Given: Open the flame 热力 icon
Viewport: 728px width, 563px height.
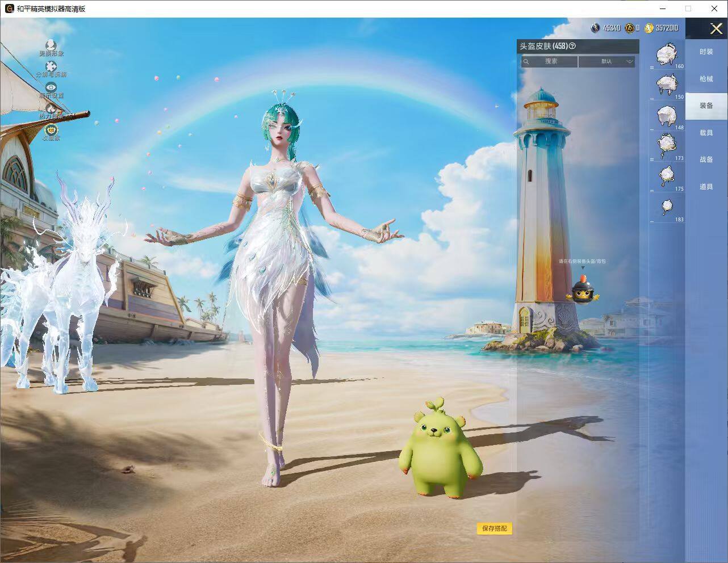Looking at the screenshot, I should 51,108.
